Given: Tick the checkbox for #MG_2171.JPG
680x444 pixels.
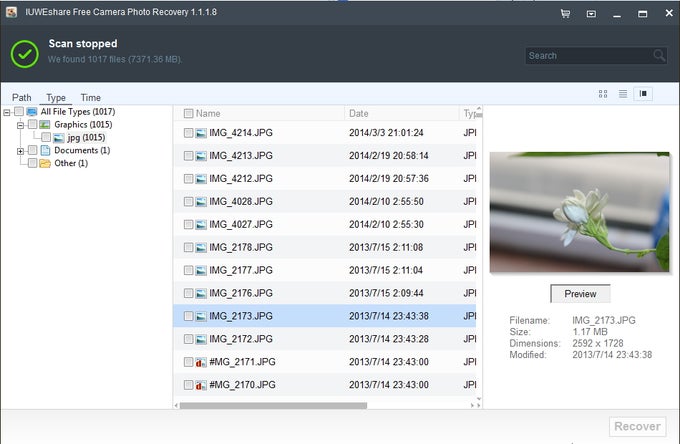Looking at the screenshot, I should pos(188,362).
